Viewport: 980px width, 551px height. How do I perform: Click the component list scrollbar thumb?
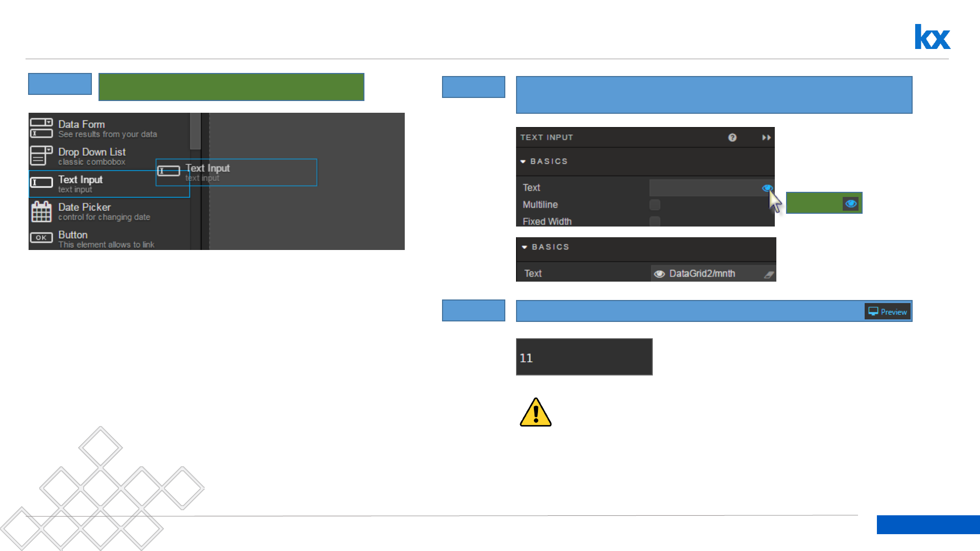pyautogui.click(x=195, y=131)
